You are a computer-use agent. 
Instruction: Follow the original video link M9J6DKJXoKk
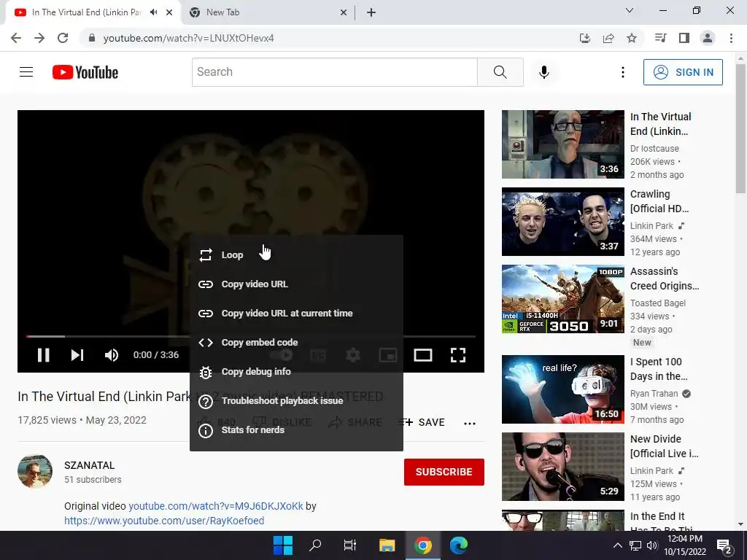click(216, 506)
